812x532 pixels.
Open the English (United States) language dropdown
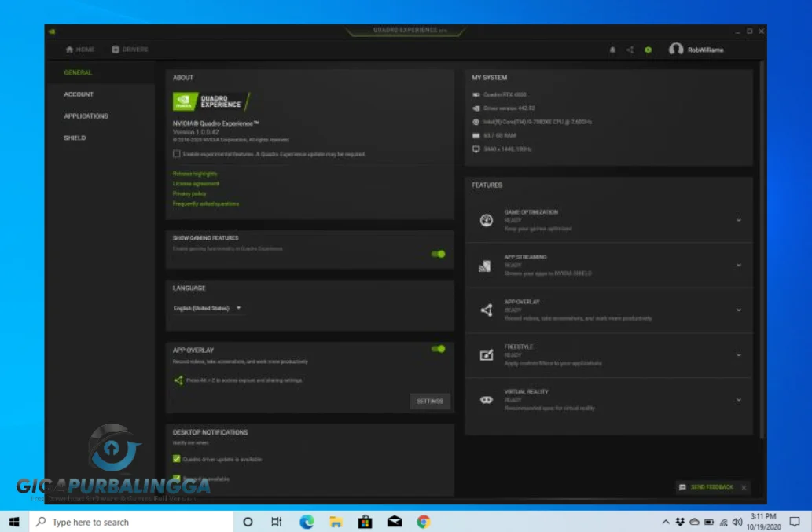click(208, 309)
